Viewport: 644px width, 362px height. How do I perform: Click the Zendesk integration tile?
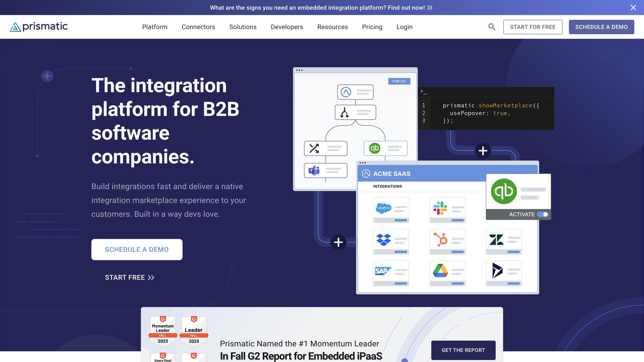click(x=504, y=241)
